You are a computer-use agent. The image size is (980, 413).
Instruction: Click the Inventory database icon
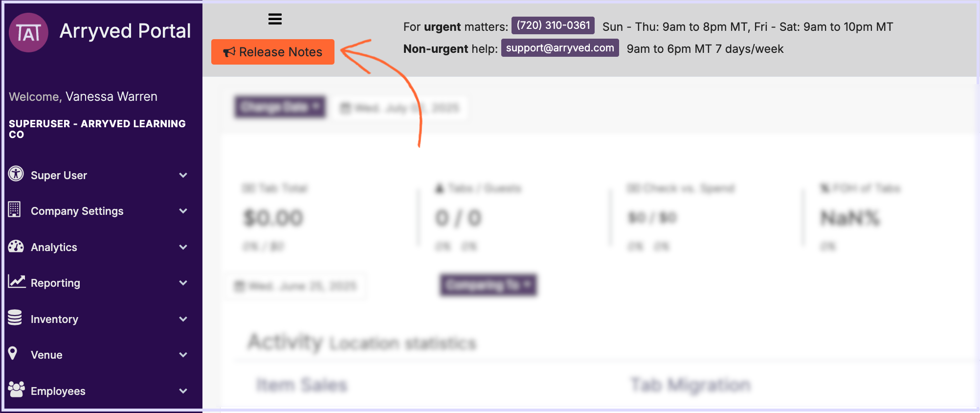tap(15, 317)
